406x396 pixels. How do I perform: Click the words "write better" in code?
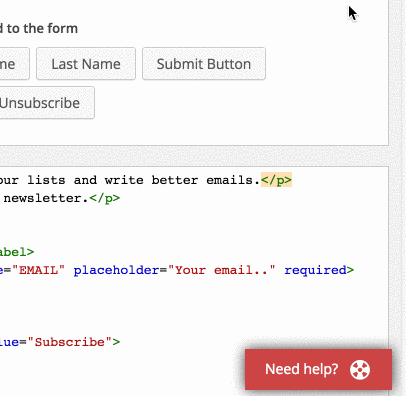tap(151, 180)
